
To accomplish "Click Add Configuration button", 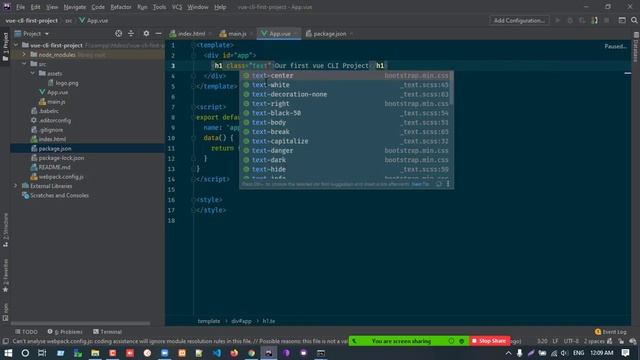I will pos(519,20).
